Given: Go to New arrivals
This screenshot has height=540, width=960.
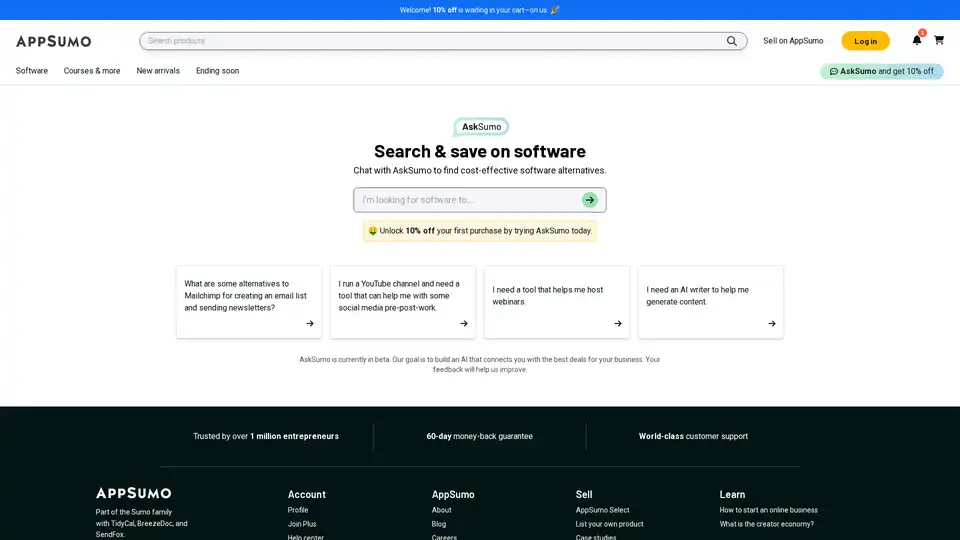Looking at the screenshot, I should tap(158, 71).
